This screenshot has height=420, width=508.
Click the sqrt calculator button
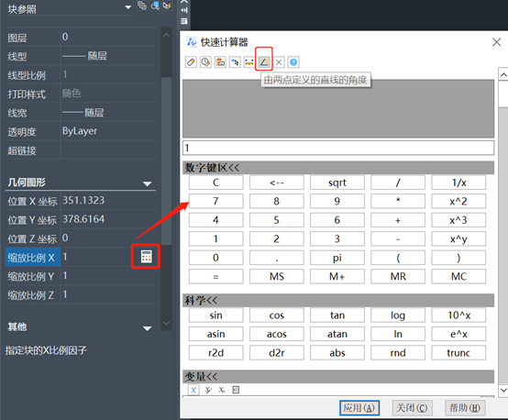click(337, 182)
